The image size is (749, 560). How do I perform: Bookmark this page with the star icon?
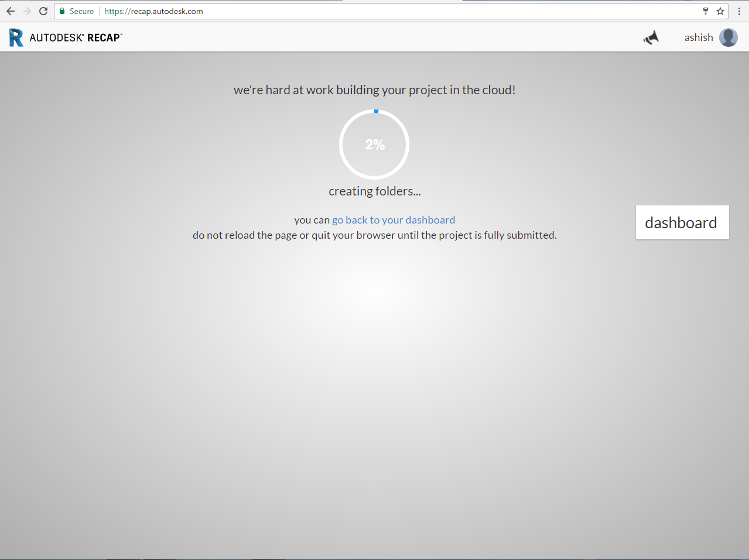[x=720, y=11]
